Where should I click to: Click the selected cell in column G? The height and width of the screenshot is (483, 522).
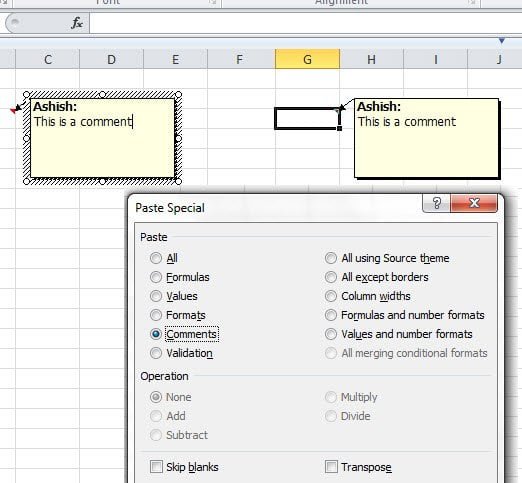[x=307, y=118]
